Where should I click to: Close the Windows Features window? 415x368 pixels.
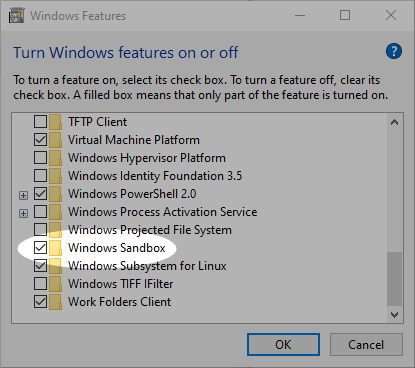[x=391, y=15]
